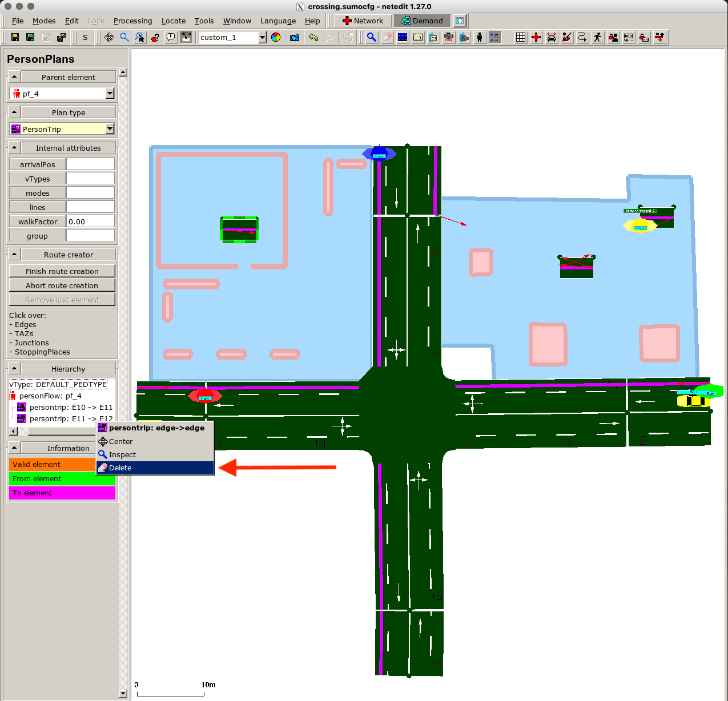
Task: Switch to Network supermode
Action: point(363,21)
